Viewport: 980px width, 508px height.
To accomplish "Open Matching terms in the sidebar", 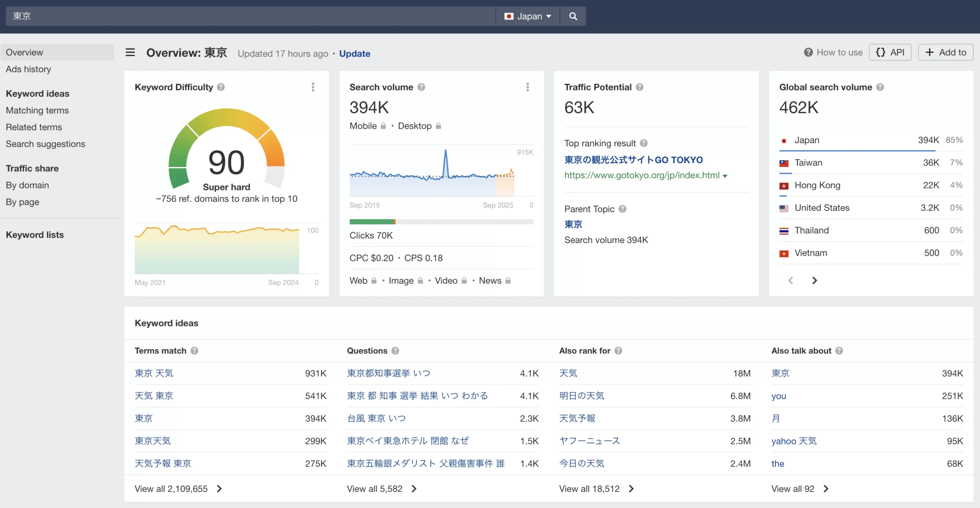I will tap(37, 111).
